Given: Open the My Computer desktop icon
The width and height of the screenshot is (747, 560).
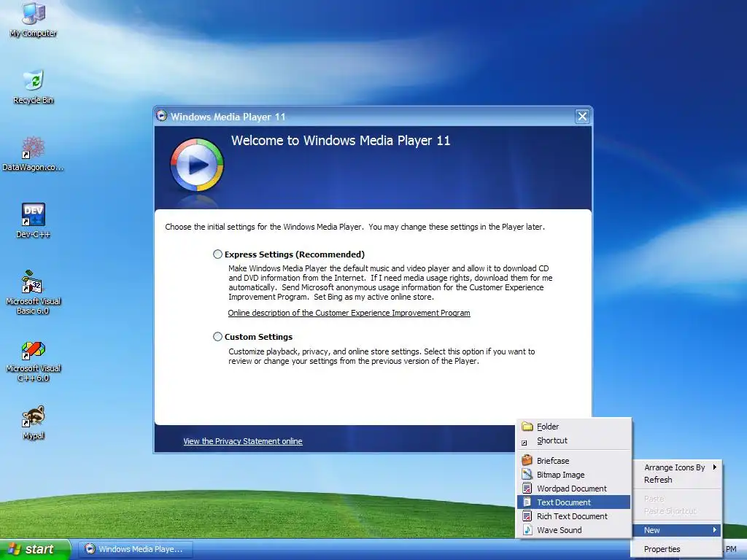Looking at the screenshot, I should pyautogui.click(x=33, y=19).
